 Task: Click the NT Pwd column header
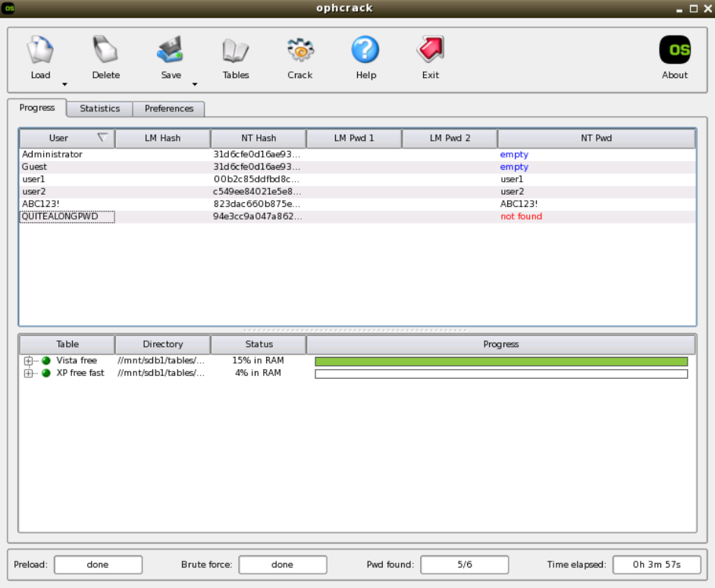tap(597, 138)
